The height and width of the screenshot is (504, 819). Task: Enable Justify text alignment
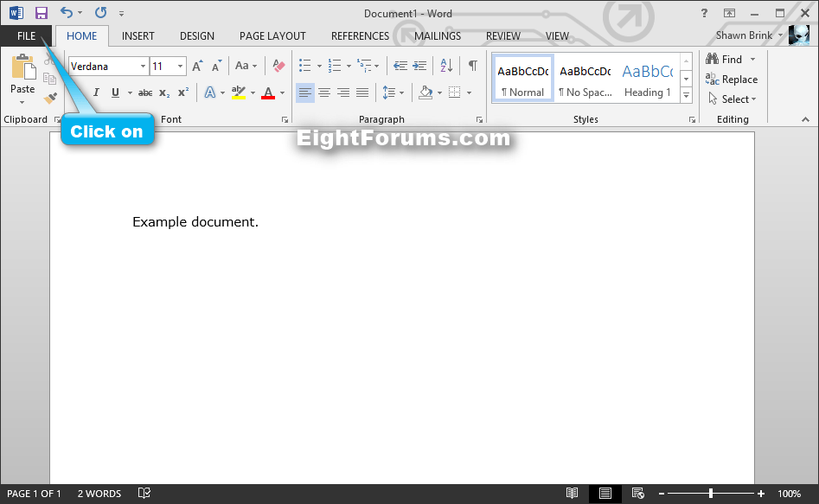point(362,93)
